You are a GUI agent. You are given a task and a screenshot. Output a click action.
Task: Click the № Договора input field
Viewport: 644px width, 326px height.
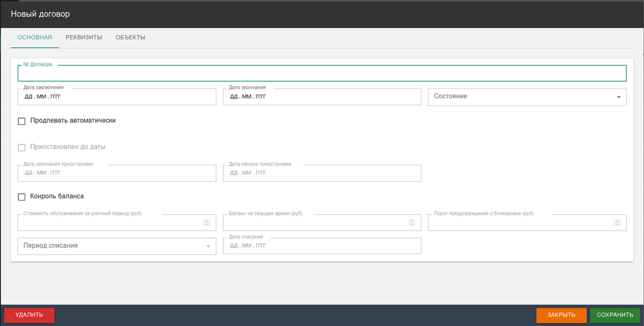[x=322, y=74]
